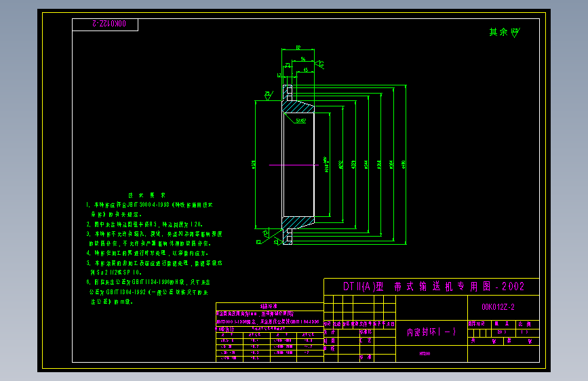Screen dimensions: 588x381
Task: Click note line with Sa2 1/2 或 SP 10
Action: click(x=116, y=273)
